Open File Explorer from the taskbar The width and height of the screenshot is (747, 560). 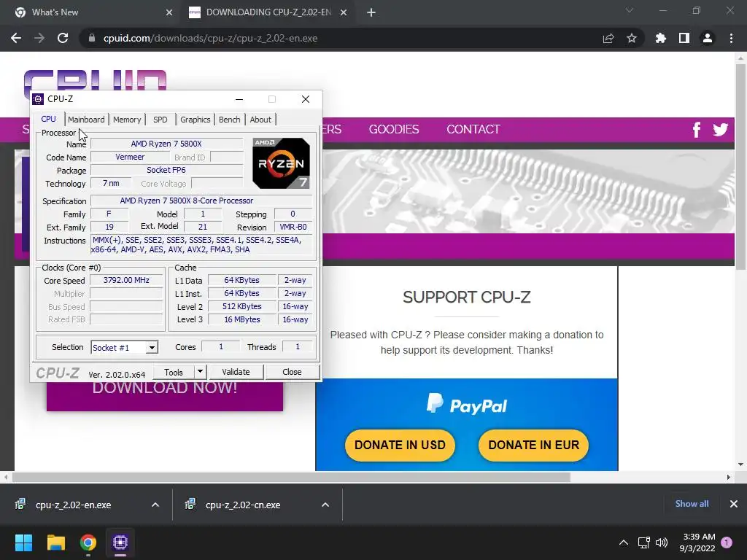pyautogui.click(x=55, y=542)
